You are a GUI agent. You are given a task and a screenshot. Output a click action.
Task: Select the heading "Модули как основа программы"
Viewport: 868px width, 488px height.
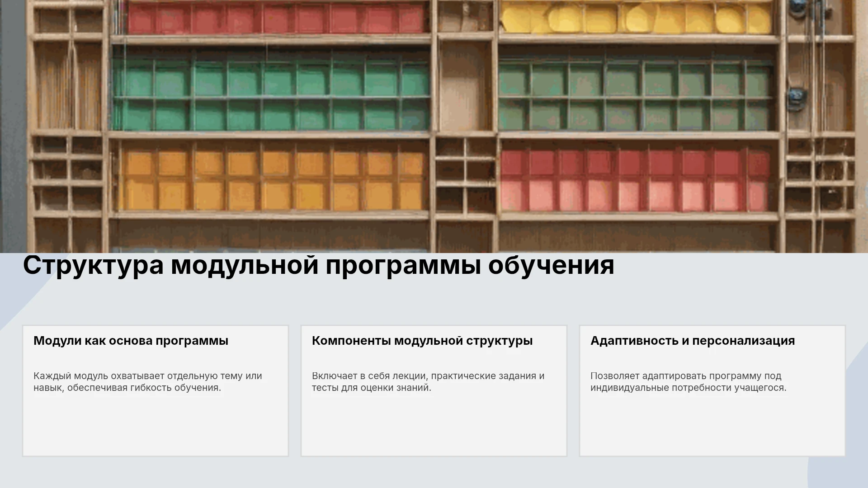[131, 341]
